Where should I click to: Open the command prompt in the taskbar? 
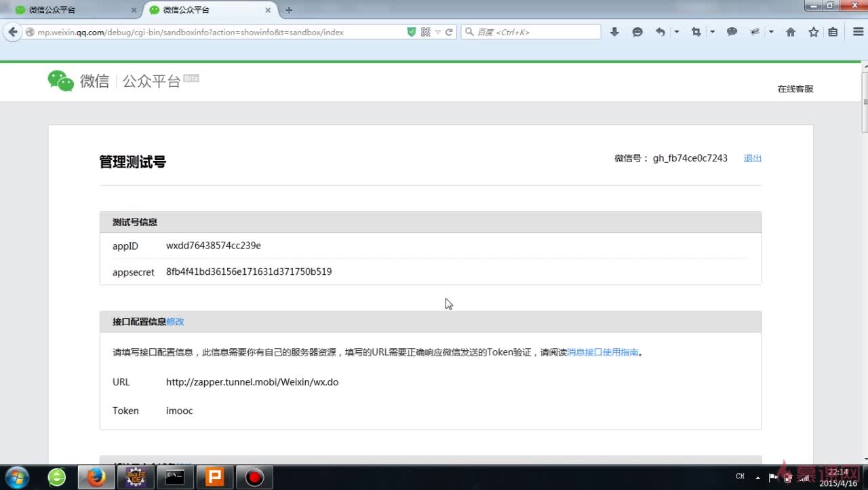pos(175,477)
